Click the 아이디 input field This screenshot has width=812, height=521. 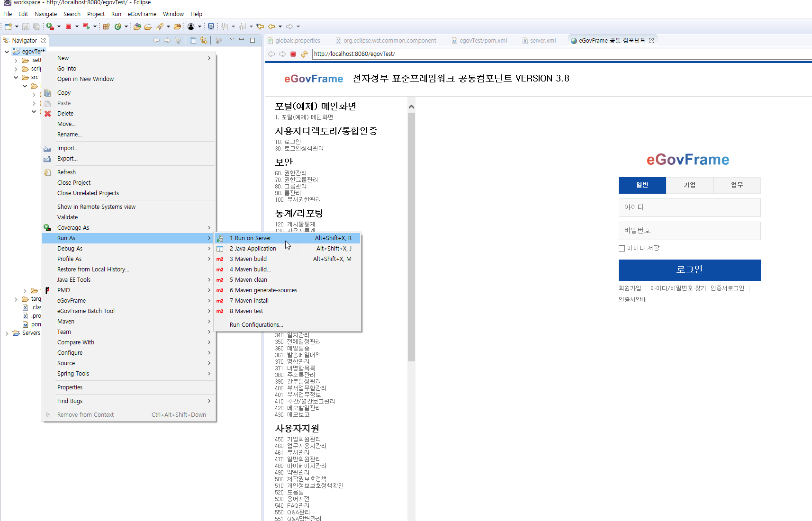tap(689, 207)
